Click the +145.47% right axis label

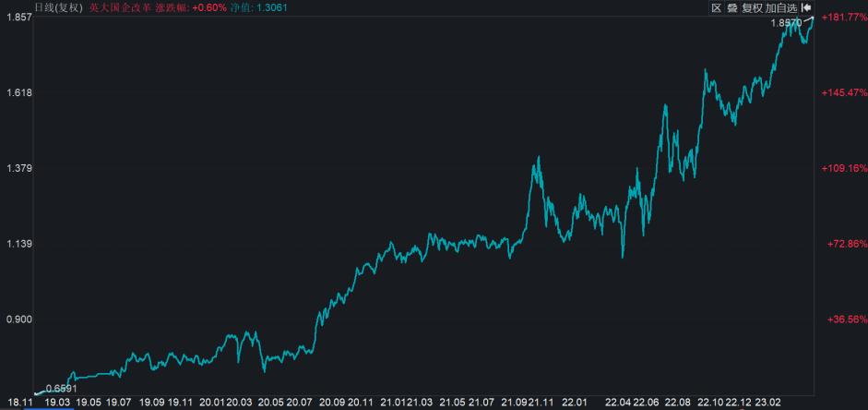tap(844, 92)
